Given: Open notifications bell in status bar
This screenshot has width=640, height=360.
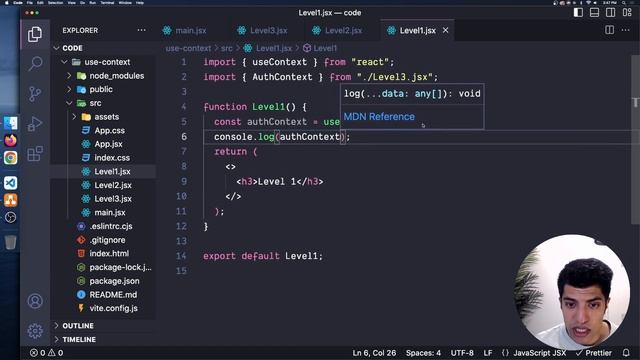Looking at the screenshot, I should tap(626, 353).
